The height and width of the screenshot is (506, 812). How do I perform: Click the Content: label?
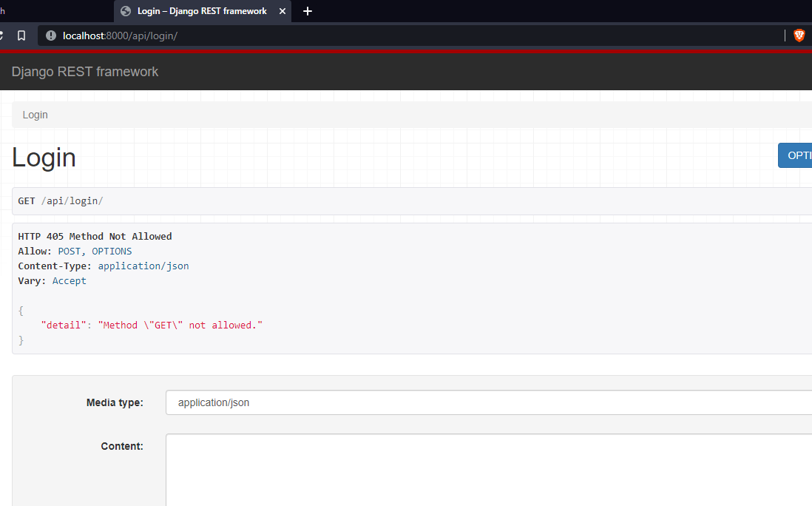pos(122,446)
